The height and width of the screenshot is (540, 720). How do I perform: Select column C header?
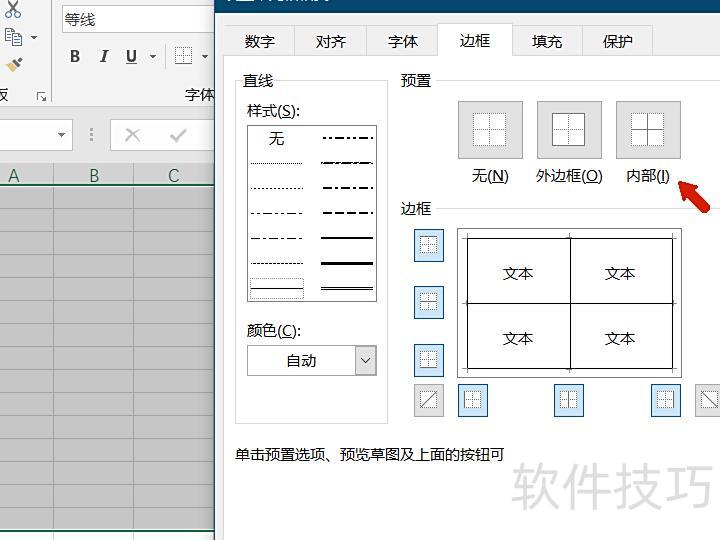coord(174,175)
